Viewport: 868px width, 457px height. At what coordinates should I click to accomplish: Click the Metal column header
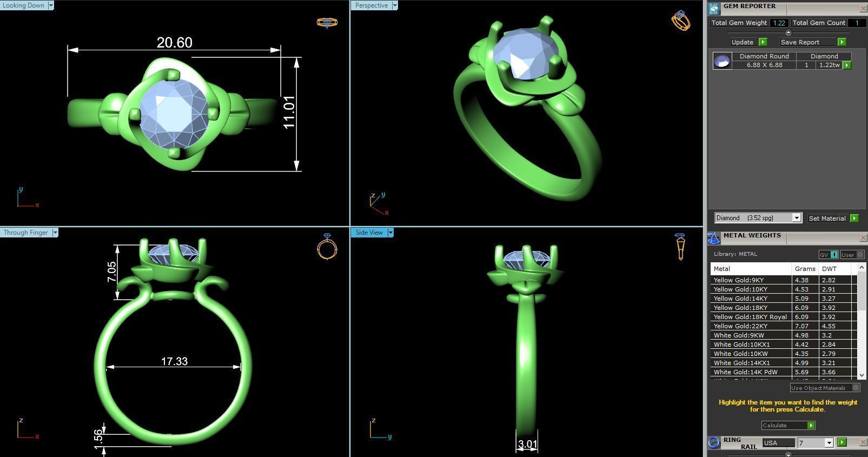click(751, 269)
